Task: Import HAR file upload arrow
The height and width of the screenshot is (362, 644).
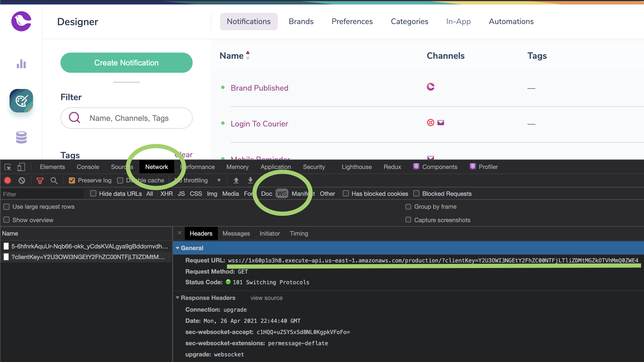Action: 236,180
